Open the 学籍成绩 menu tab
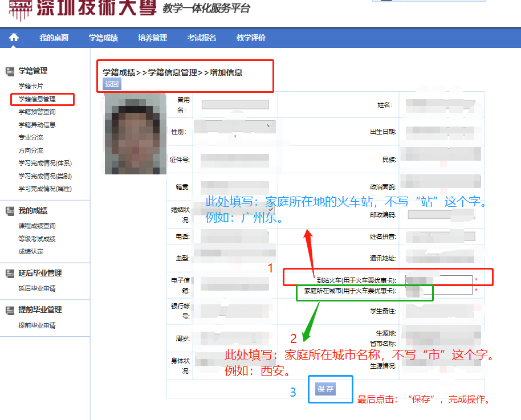The height and width of the screenshot is (420, 521). [x=103, y=38]
